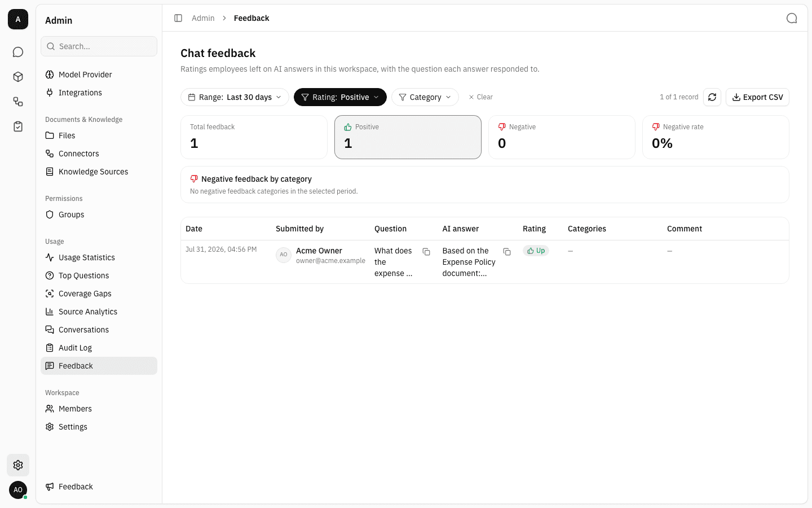This screenshot has width=812, height=508.
Task: Open Connectors page
Action: click(99, 154)
